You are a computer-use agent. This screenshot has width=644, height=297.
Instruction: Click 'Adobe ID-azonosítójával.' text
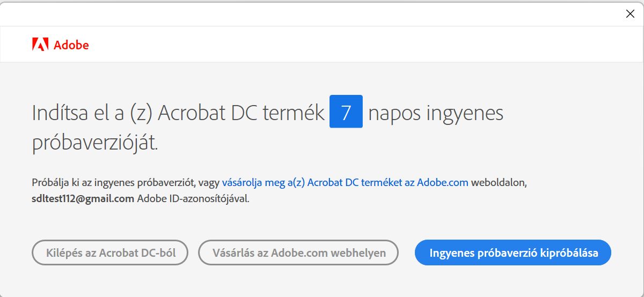pyautogui.click(x=194, y=199)
